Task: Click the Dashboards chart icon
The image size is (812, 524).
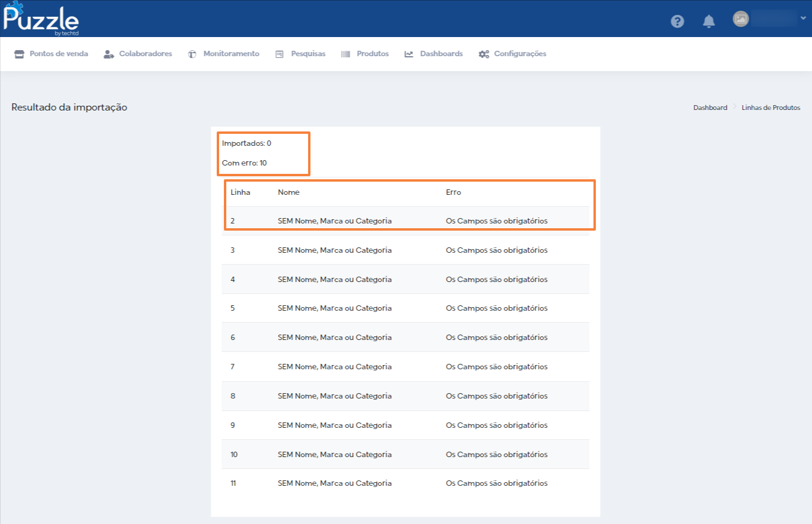Action: pos(409,54)
